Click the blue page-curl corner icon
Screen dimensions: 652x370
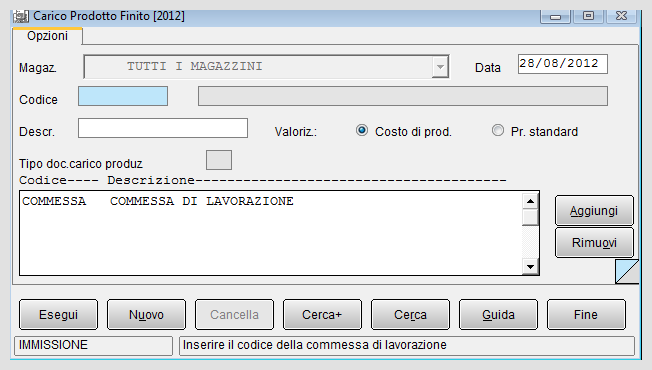(x=627, y=272)
